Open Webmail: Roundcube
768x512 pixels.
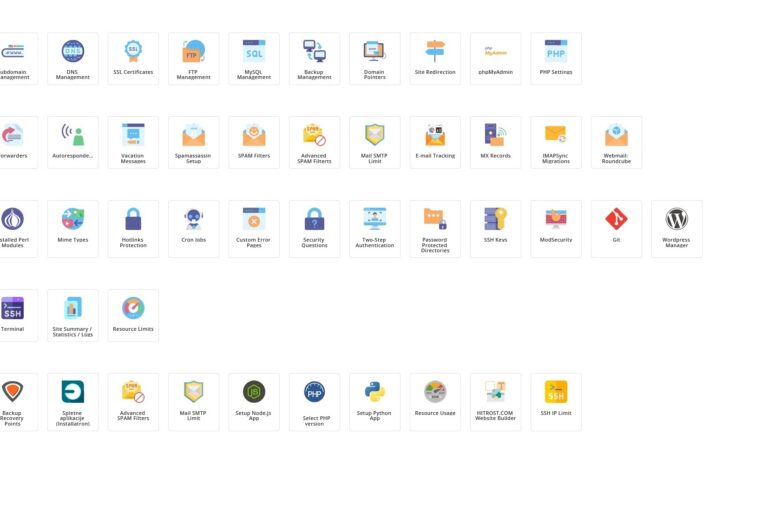click(x=616, y=142)
